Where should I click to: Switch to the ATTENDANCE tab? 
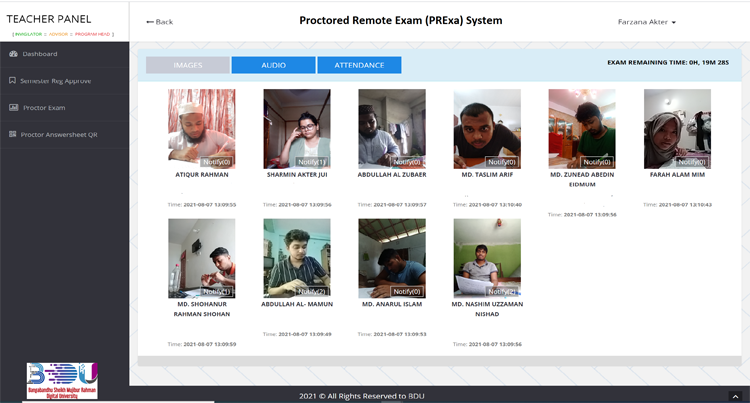tap(359, 65)
